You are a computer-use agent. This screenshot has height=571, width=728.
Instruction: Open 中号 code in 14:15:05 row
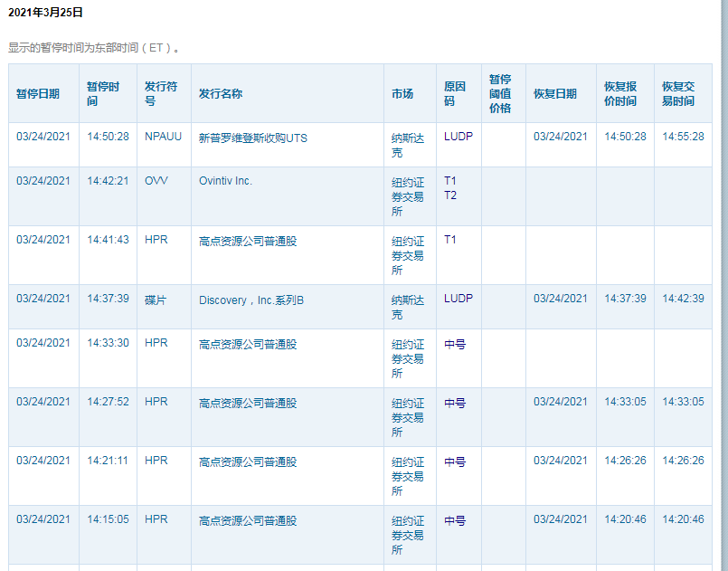tap(455, 521)
